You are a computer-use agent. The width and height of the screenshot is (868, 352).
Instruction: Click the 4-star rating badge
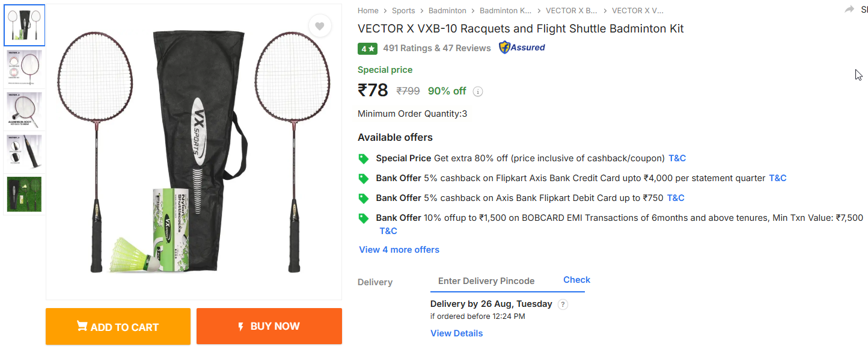[x=367, y=48]
